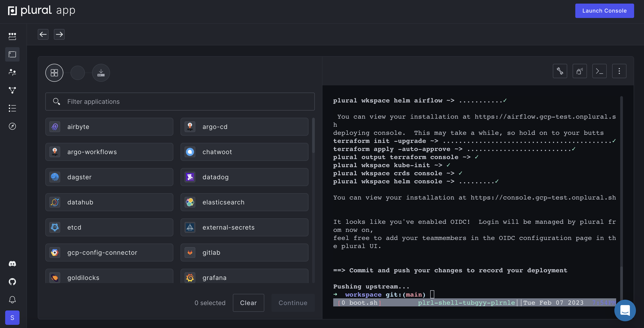Open the roadmap compass icon
Viewport: 644px width, 328px height.
tap(12, 126)
